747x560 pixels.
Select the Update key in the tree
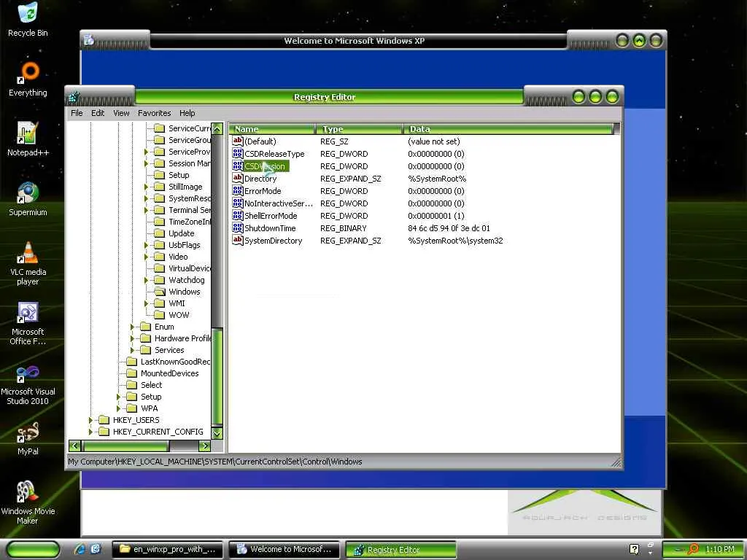point(181,233)
